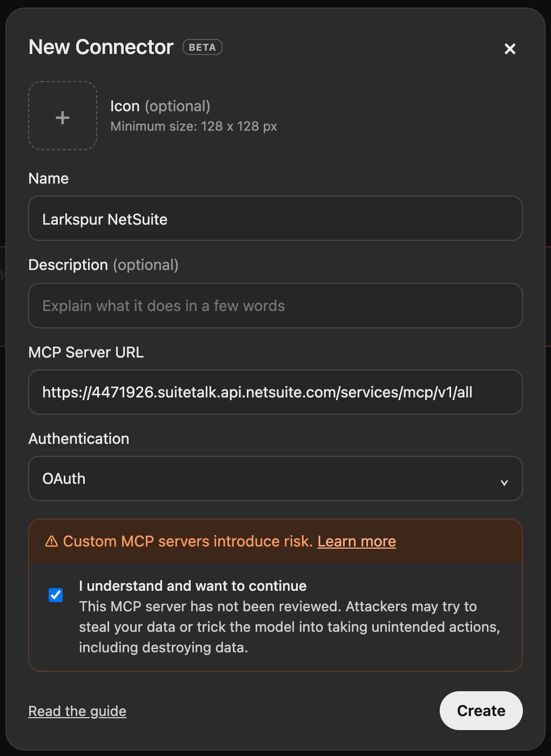
Task: Click the plus icon upload box
Action: [63, 116]
